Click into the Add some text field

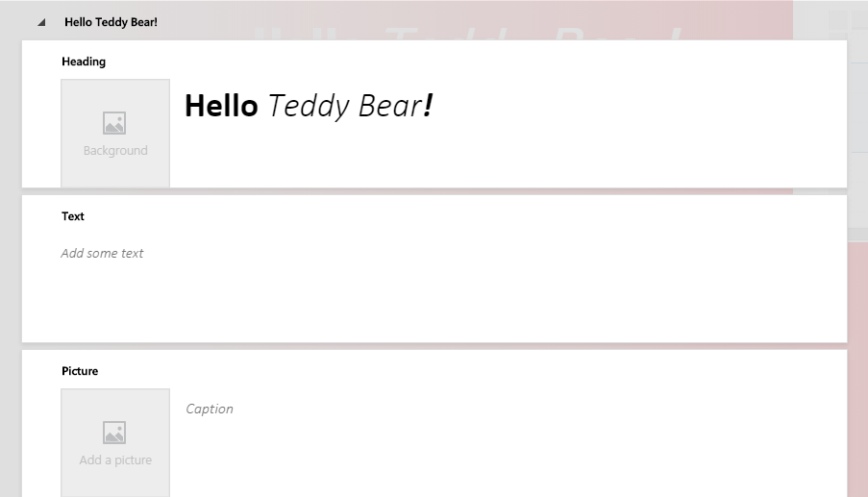click(x=102, y=253)
